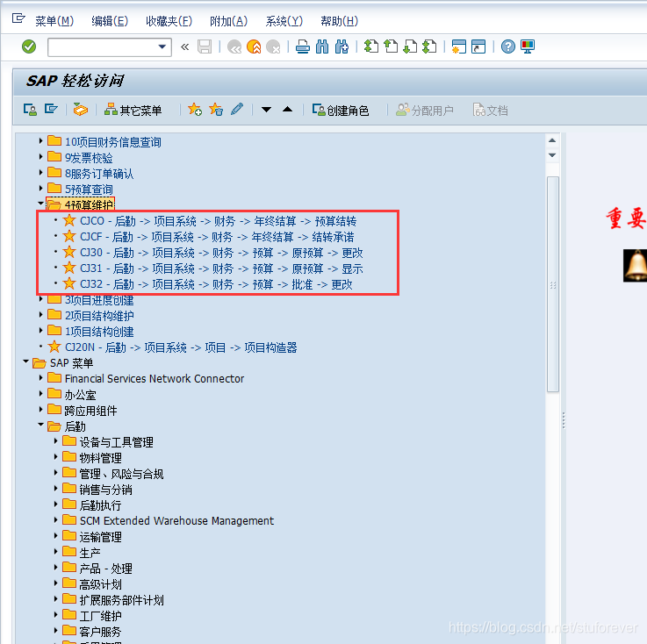This screenshot has height=644, width=647.
Task: Open the transaction command field dropdown
Action: click(x=162, y=47)
